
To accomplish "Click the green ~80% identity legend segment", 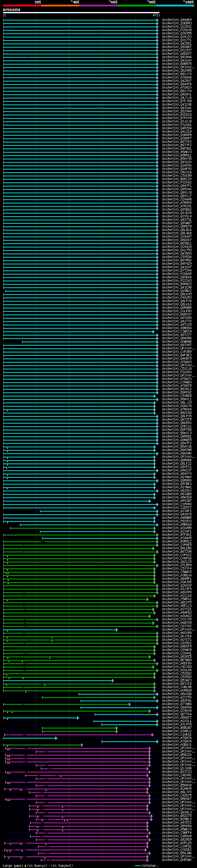I will pyautogui.click(x=137, y=6).
